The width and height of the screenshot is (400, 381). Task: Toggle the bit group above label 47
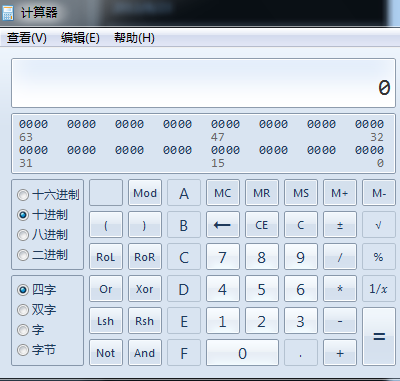click(x=225, y=124)
